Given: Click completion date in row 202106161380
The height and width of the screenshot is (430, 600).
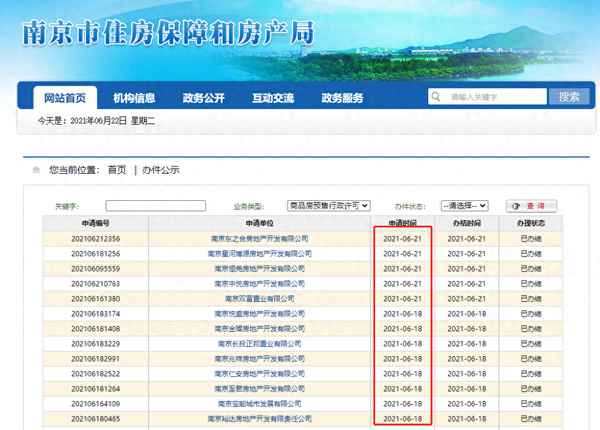Looking at the screenshot, I should [467, 299].
